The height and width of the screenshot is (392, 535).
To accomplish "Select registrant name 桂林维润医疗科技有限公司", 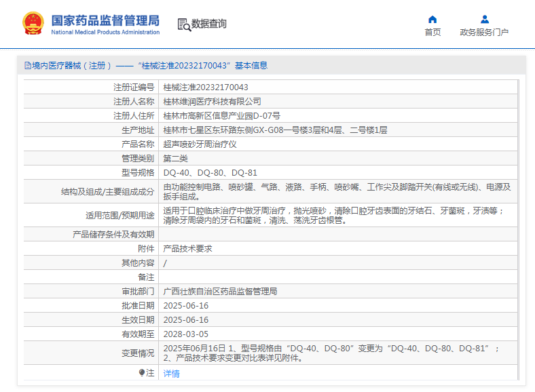I will click(x=213, y=102).
